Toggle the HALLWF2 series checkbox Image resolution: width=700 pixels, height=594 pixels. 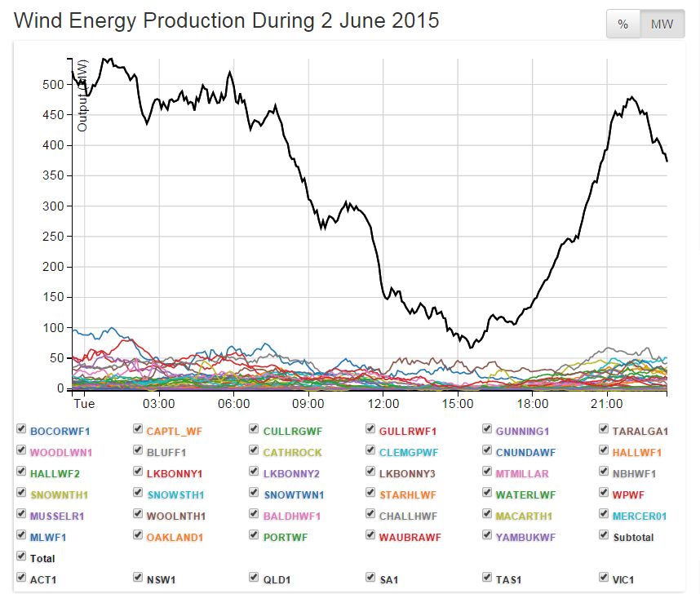21,472
